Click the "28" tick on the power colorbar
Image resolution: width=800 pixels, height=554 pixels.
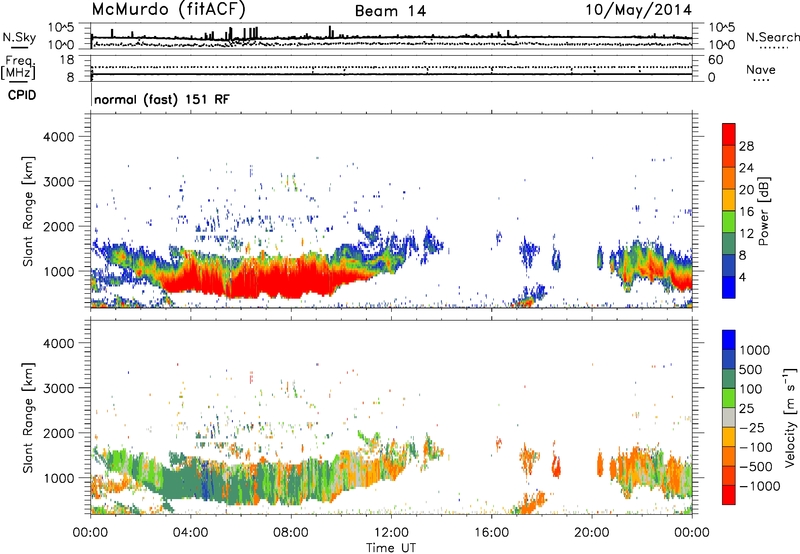tap(746, 146)
